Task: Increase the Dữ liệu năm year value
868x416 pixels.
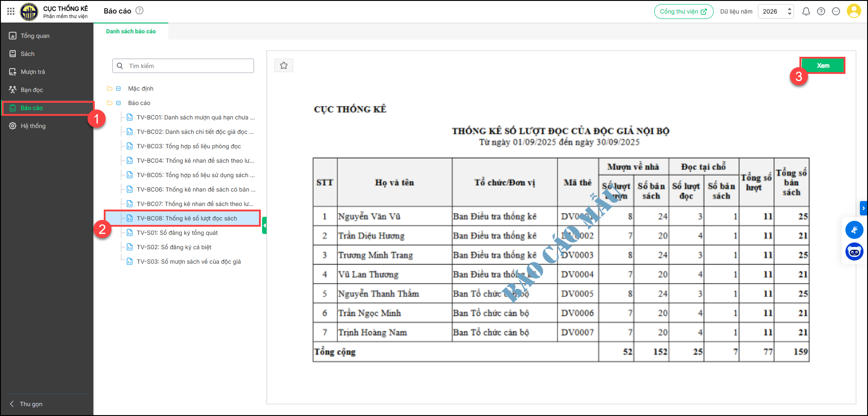Action: (x=790, y=9)
